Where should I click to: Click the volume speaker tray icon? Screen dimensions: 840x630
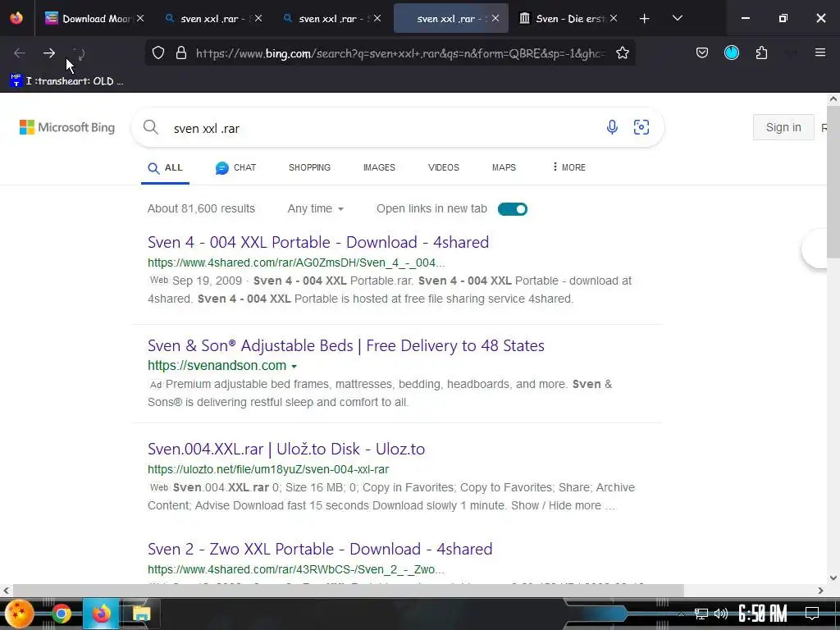point(721,614)
